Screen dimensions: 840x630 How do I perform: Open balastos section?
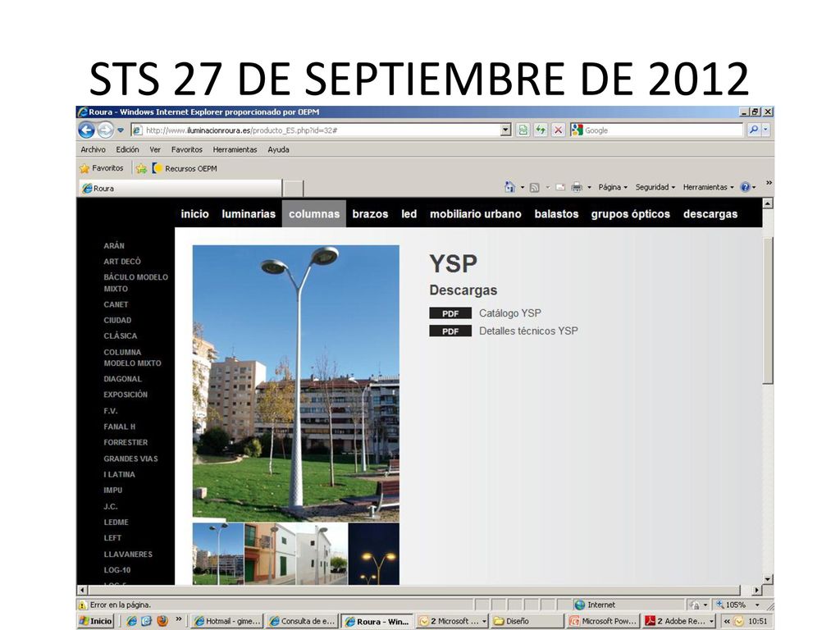(x=556, y=214)
